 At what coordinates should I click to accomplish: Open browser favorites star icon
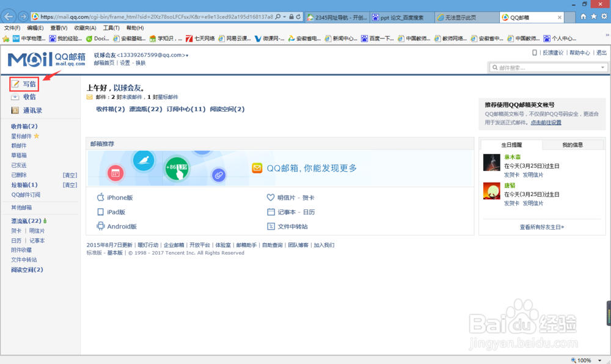tap(593, 16)
